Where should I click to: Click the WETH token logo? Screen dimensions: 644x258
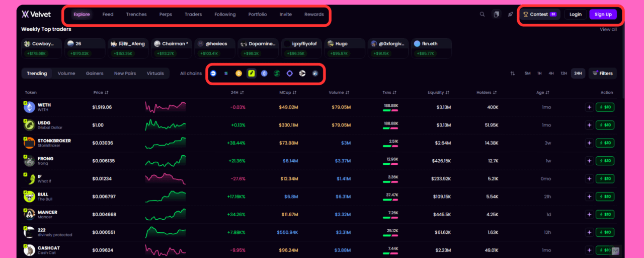tap(29, 107)
